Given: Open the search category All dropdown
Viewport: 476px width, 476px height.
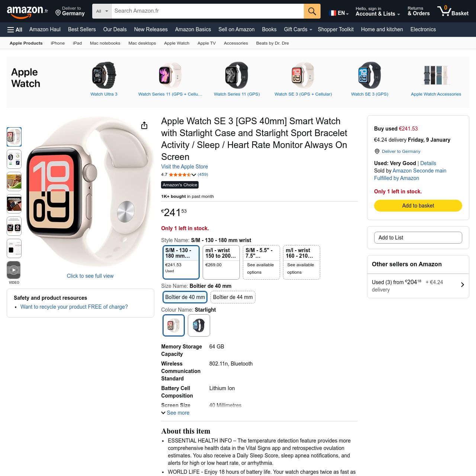Looking at the screenshot, I should pyautogui.click(x=102, y=11).
